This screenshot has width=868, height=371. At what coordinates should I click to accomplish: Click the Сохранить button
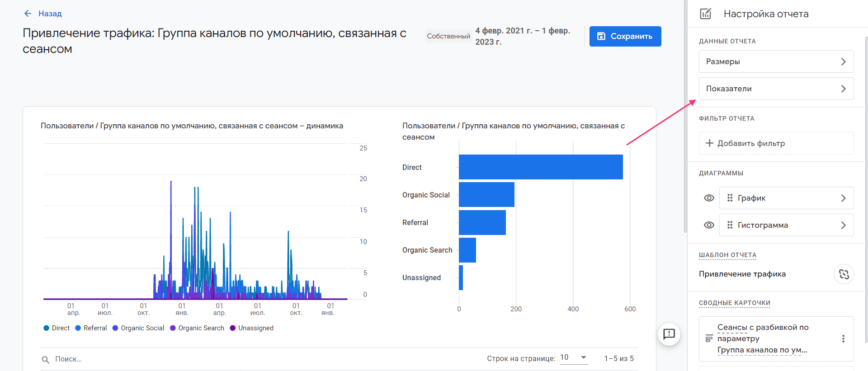click(625, 36)
